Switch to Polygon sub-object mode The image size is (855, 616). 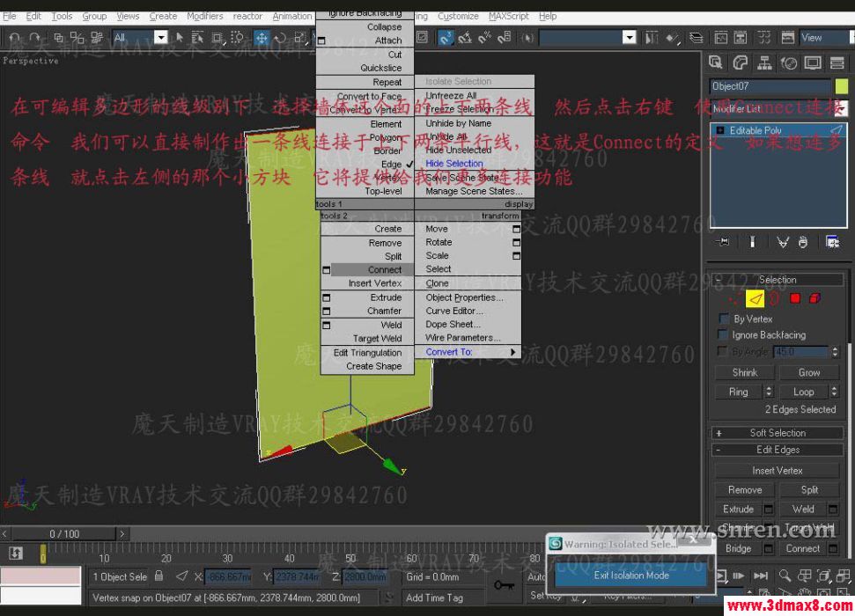795,298
